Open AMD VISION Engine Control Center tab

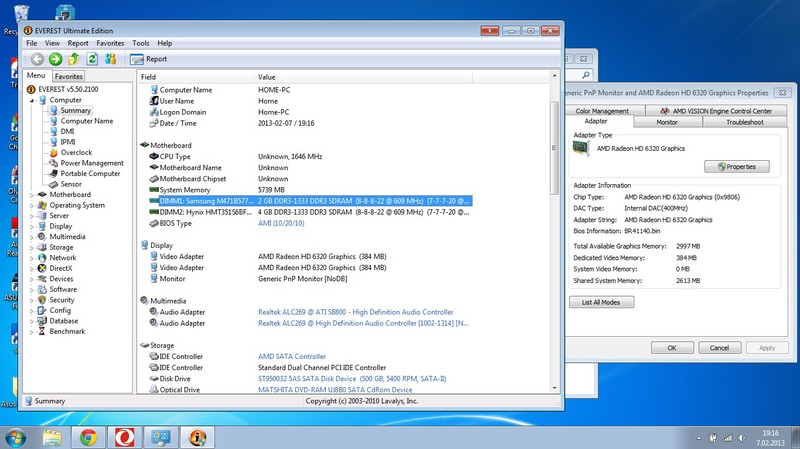(x=716, y=111)
